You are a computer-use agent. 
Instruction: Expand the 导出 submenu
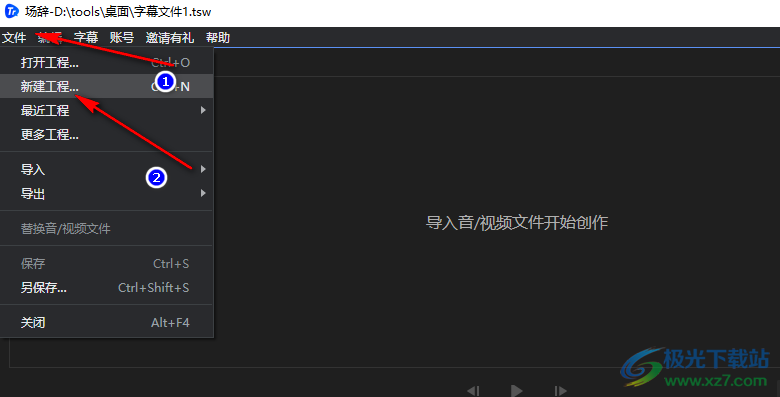[106, 194]
